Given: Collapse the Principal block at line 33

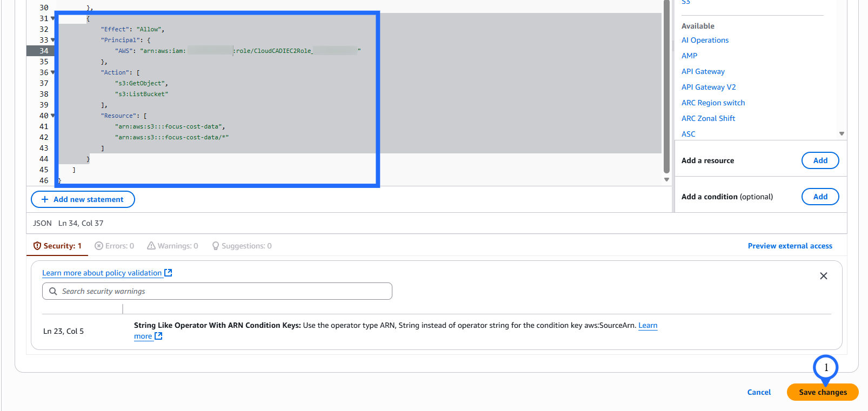Looking at the screenshot, I should click(x=53, y=40).
